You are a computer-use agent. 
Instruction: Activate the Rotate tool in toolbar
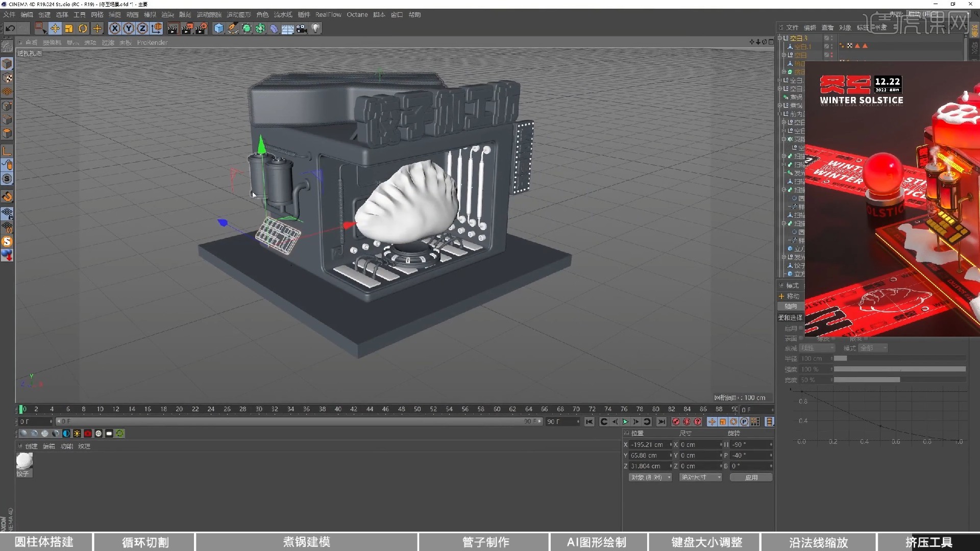click(83, 29)
